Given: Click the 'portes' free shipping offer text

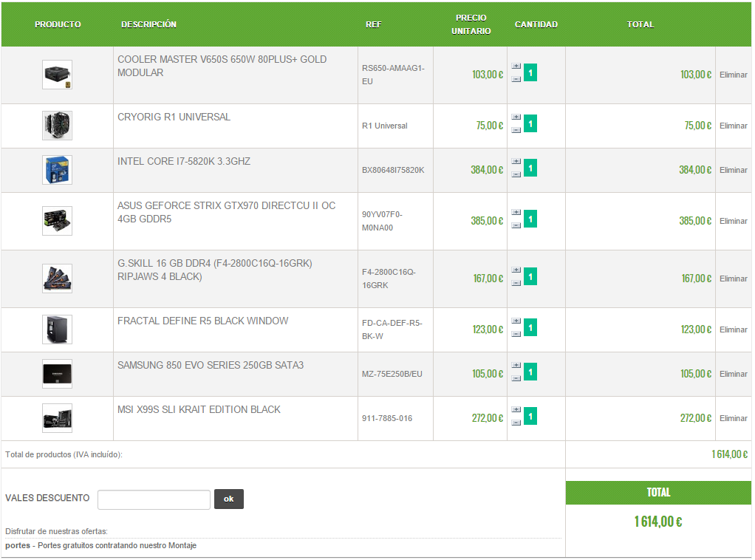Looking at the screenshot, I should coord(100,545).
